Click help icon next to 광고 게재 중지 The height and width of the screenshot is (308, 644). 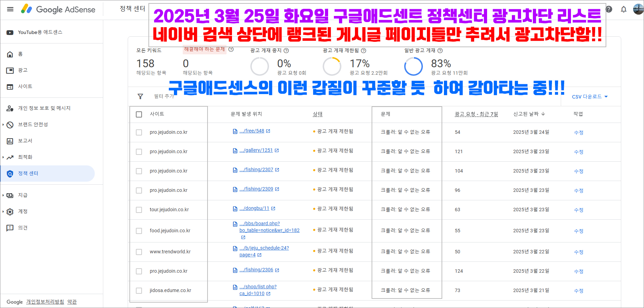point(286,51)
